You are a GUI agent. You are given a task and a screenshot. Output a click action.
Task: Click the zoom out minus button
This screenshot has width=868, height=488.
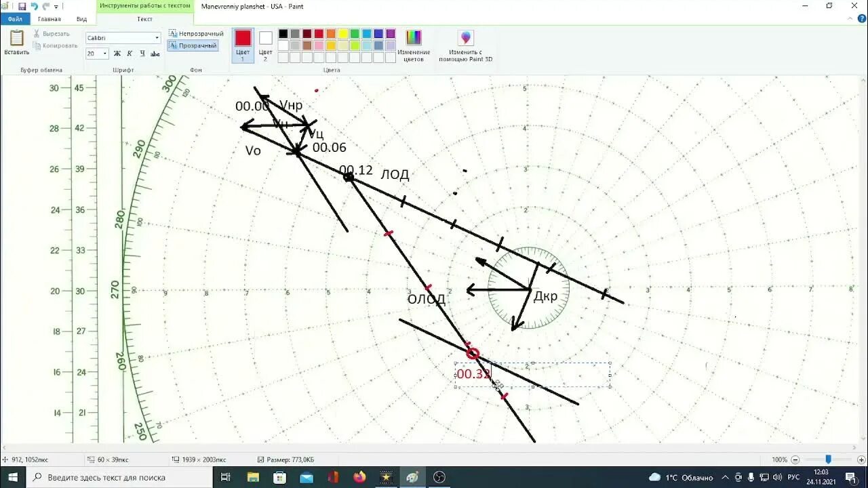[x=795, y=460]
